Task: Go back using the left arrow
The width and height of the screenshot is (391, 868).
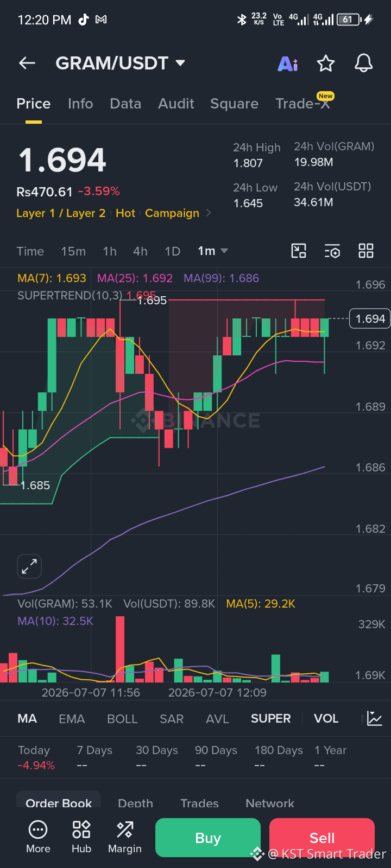Action: pos(27,63)
